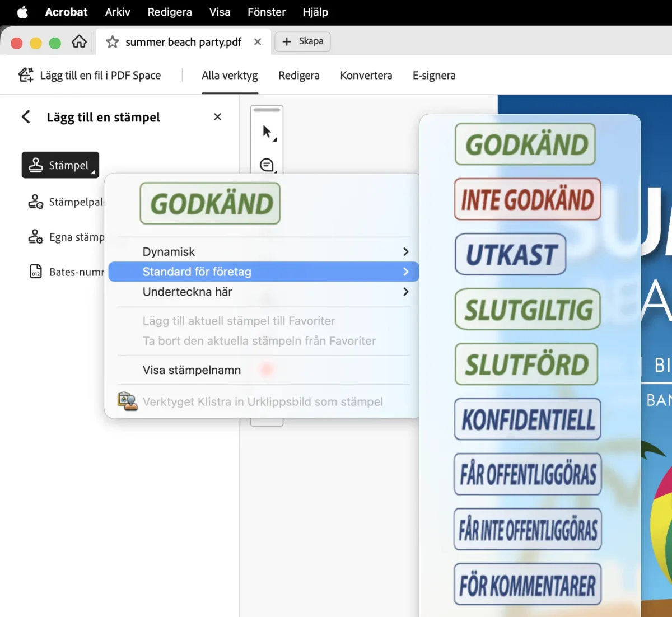Open Egna stämplar icon in sidebar

pyautogui.click(x=36, y=237)
